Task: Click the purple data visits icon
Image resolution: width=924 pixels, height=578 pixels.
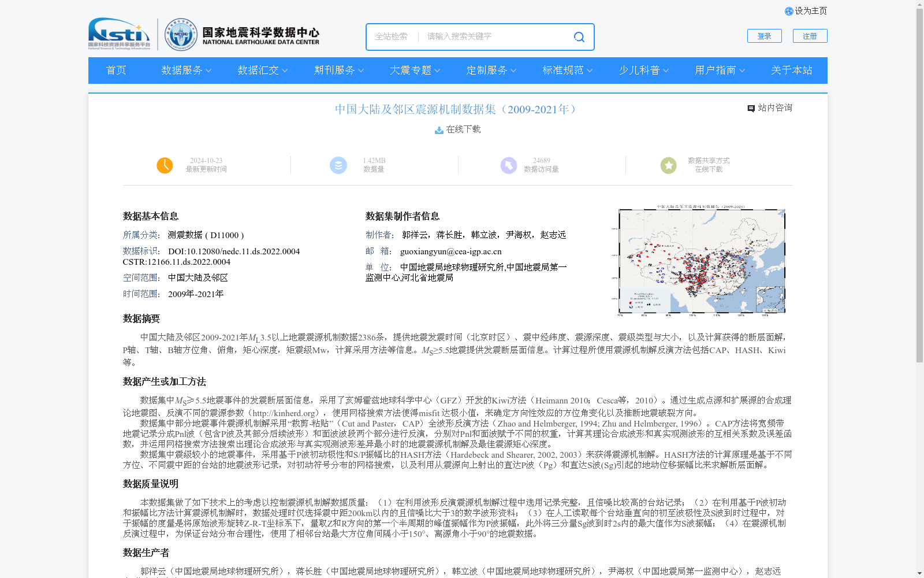Action: pos(509,165)
